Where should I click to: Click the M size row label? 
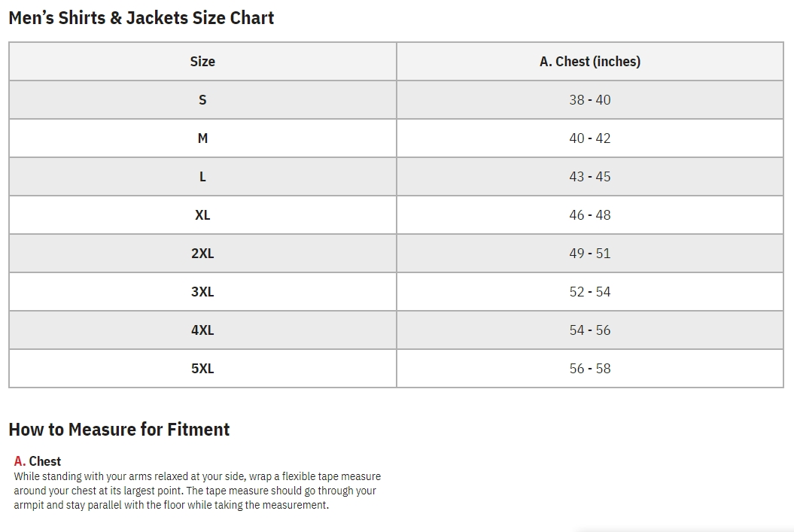pyautogui.click(x=202, y=138)
